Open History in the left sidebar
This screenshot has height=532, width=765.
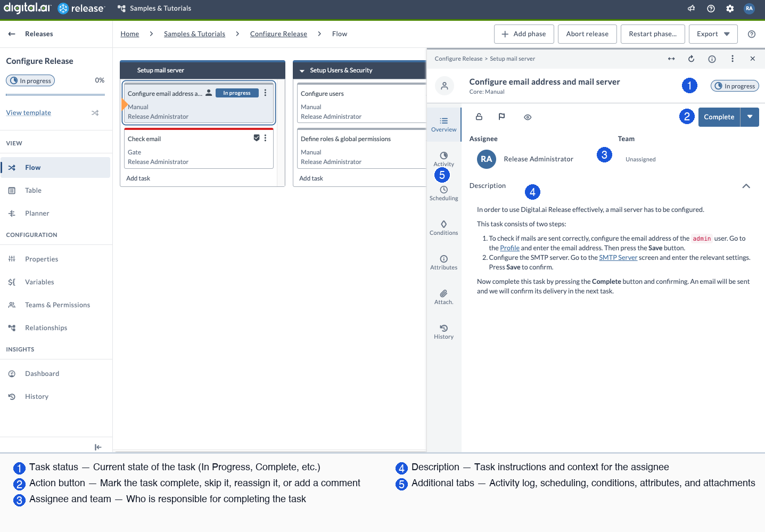55,396
